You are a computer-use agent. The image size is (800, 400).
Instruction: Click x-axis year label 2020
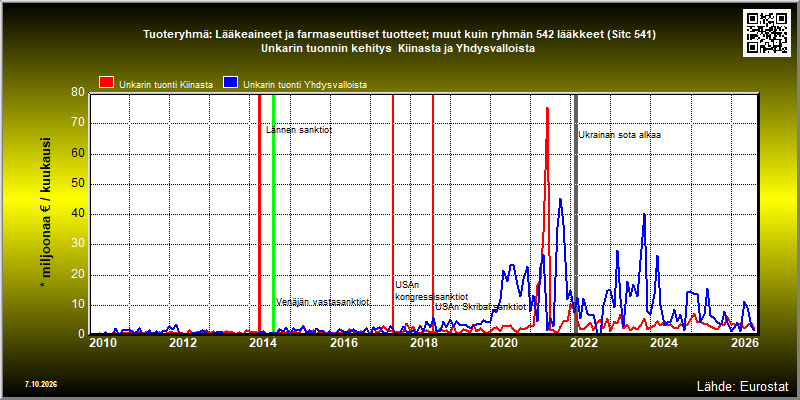click(x=504, y=342)
